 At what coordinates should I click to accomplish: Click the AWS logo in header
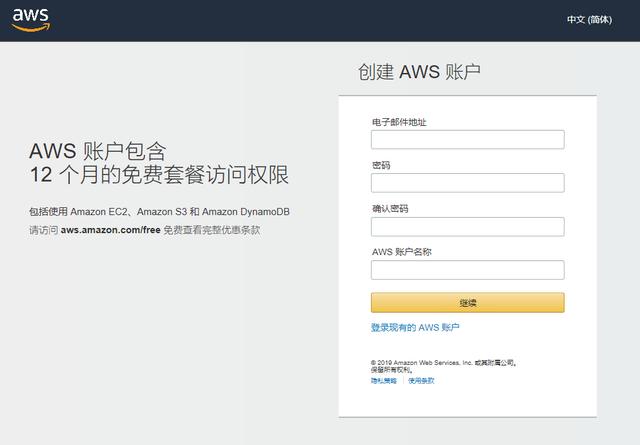[31, 20]
